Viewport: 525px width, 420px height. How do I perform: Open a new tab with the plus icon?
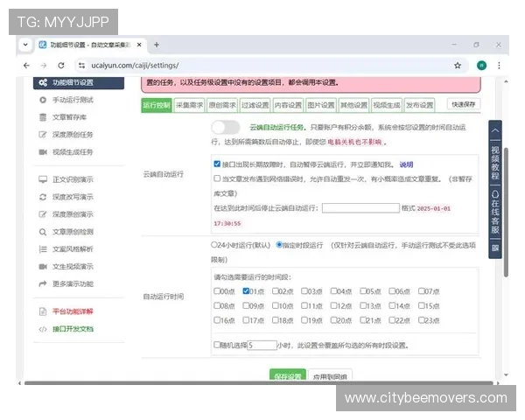157,45
